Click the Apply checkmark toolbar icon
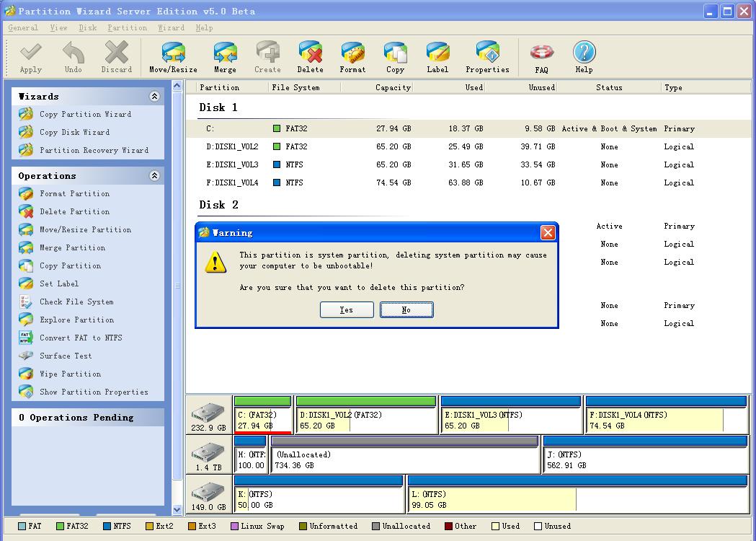Viewport: 756px width, 541px height. [x=31, y=57]
